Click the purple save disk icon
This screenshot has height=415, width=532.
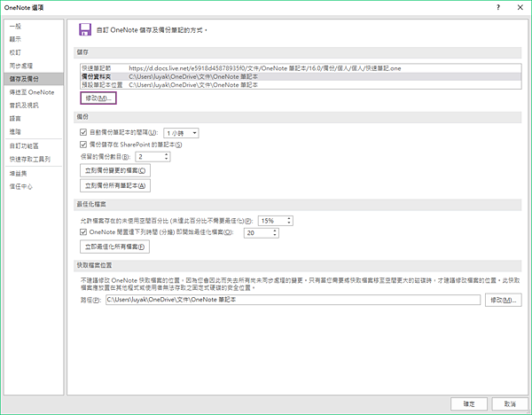pyautogui.click(x=85, y=29)
